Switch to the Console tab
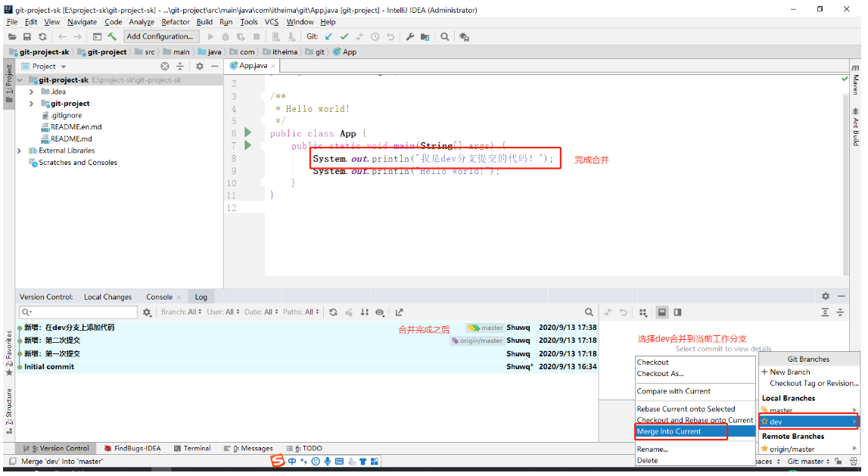The height and width of the screenshot is (476, 868). tap(160, 297)
